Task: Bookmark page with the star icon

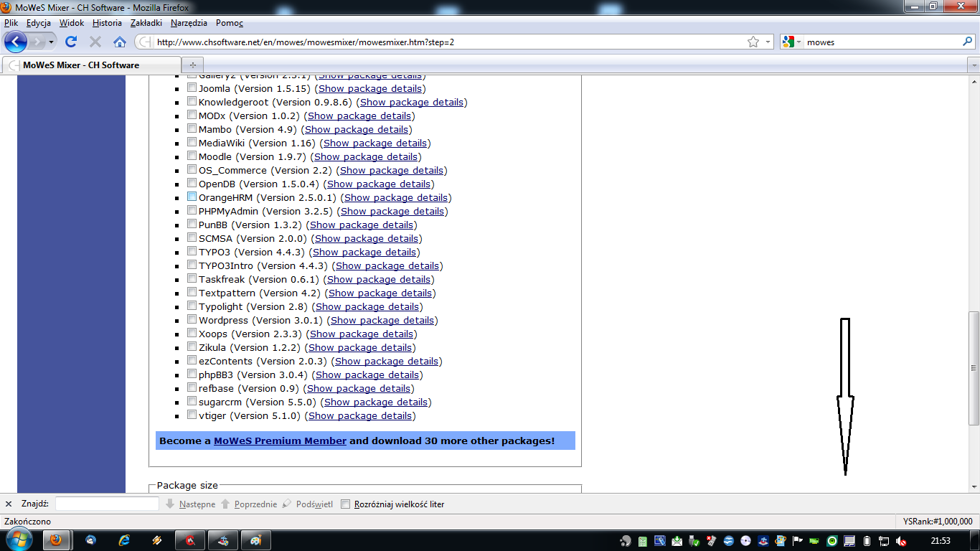Action: 753,42
